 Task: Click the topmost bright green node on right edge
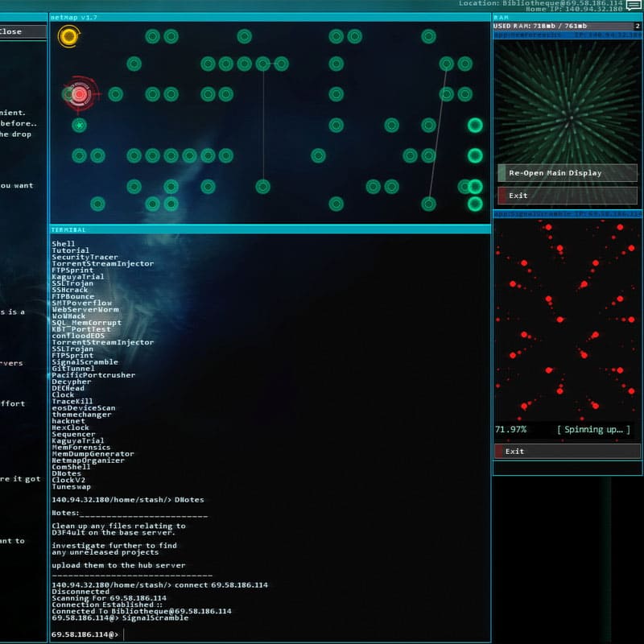(x=475, y=125)
